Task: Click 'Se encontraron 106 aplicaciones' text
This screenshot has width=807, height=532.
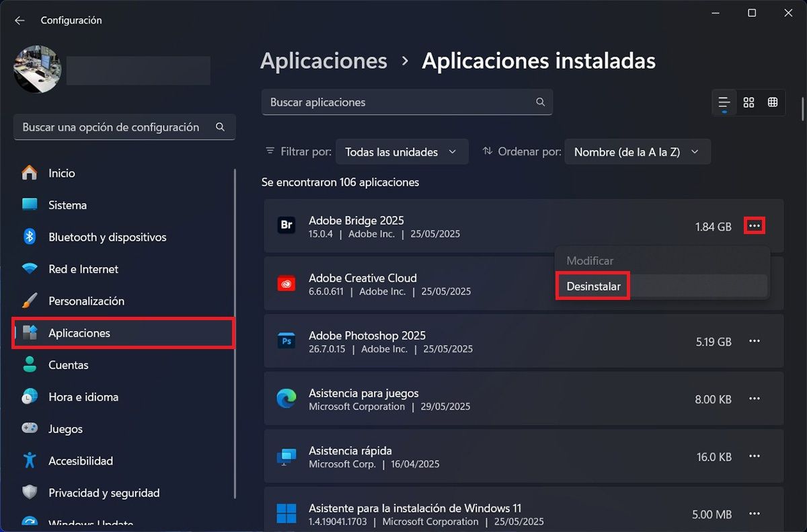Action: [340, 182]
